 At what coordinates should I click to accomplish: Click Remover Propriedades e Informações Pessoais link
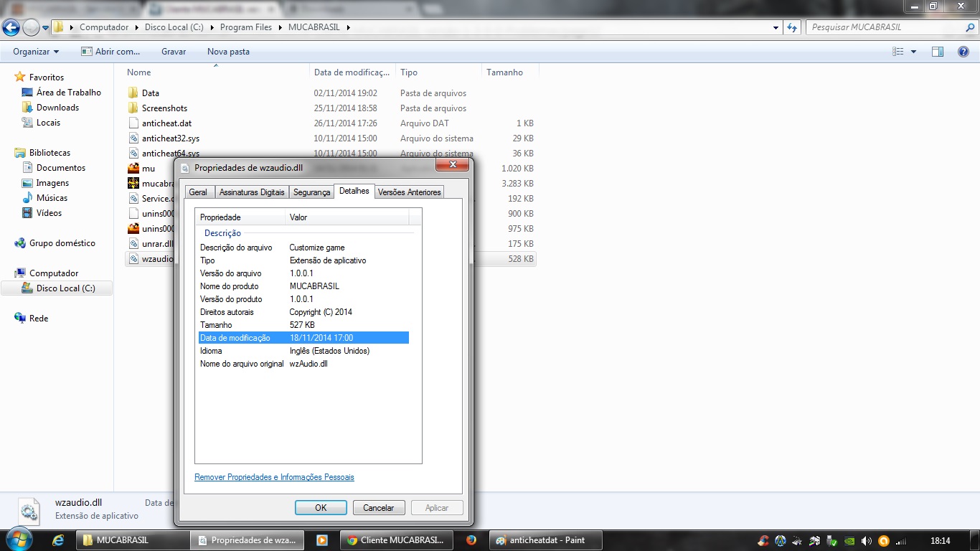[x=274, y=477]
